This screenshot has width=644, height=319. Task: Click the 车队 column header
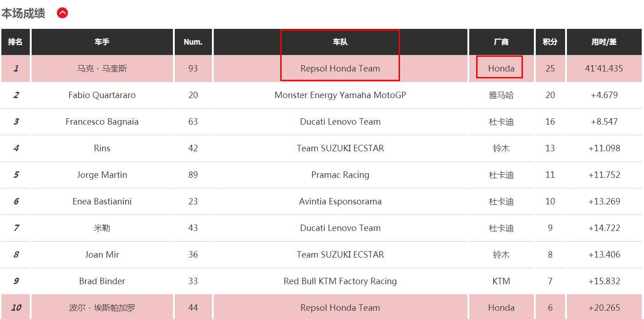[340, 42]
